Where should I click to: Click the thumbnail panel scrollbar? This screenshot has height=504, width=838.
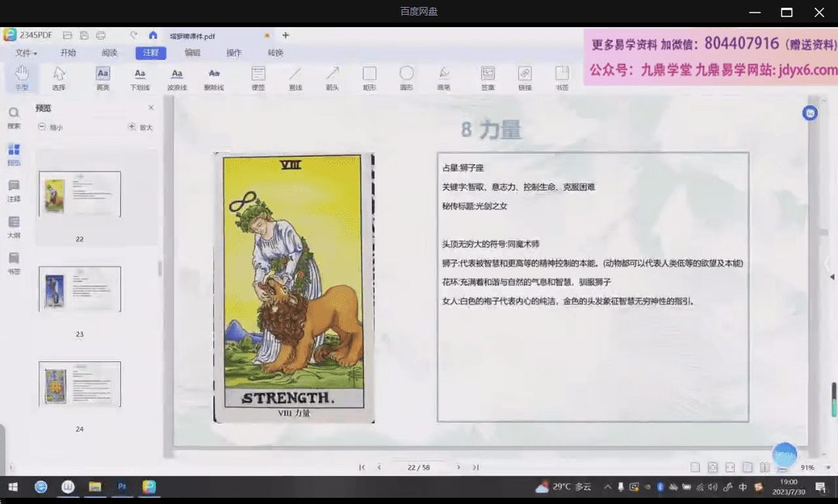160,268
